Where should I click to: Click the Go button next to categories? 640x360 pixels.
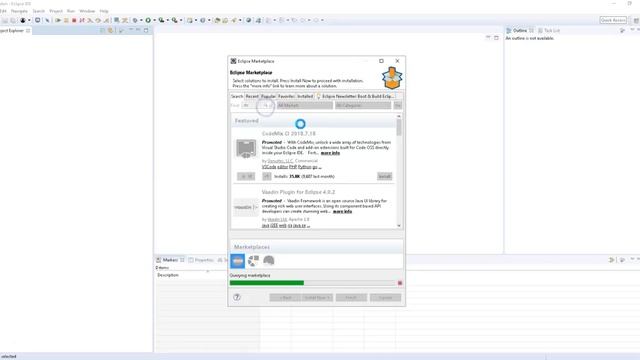point(398,106)
